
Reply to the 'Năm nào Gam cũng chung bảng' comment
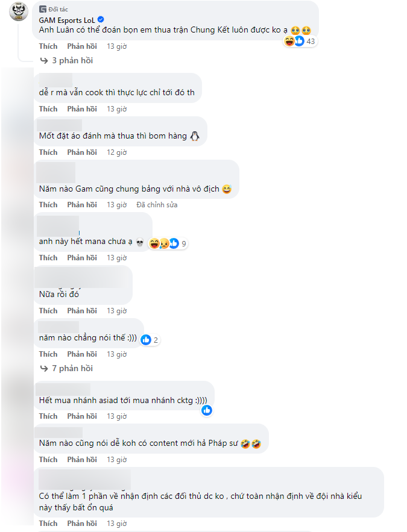[82, 205]
